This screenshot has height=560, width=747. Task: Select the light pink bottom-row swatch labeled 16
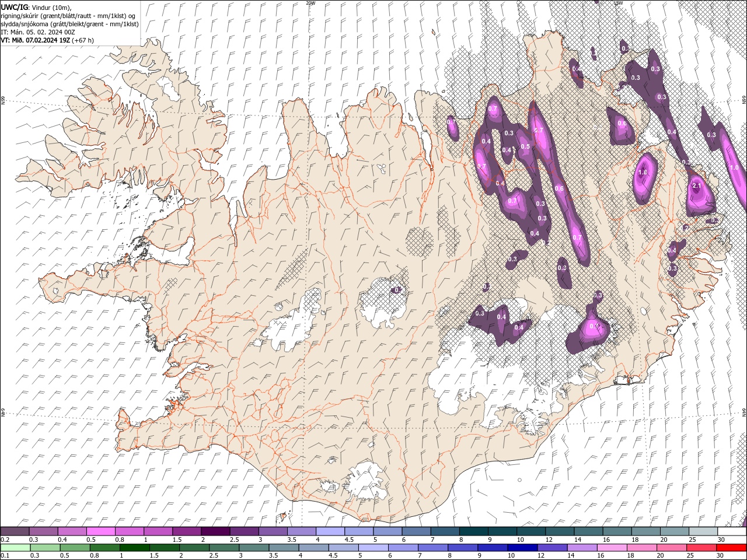[x=613, y=548]
